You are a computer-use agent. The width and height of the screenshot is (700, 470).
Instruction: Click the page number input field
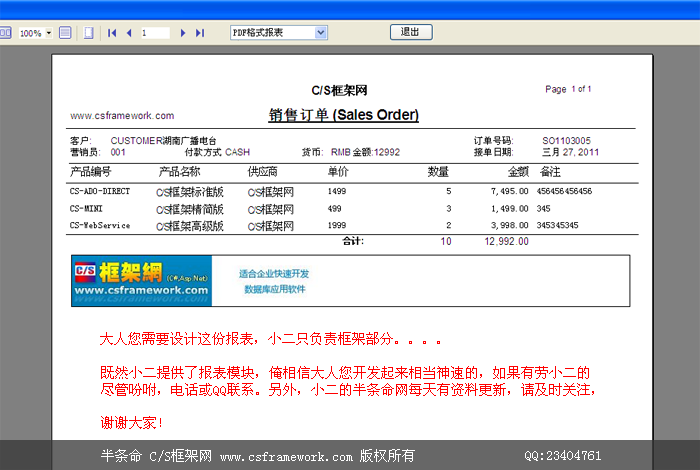click(x=154, y=33)
